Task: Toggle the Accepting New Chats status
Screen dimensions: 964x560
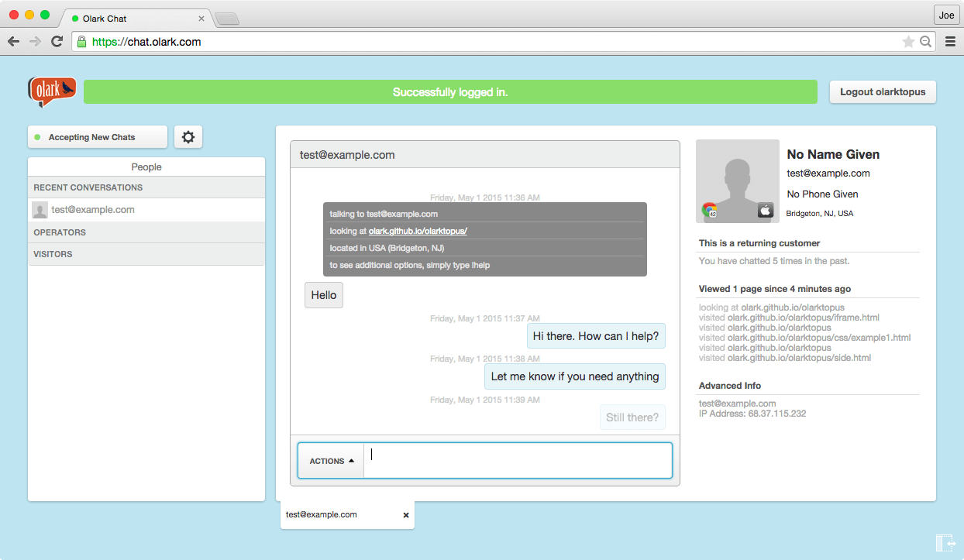Action: 98,137
